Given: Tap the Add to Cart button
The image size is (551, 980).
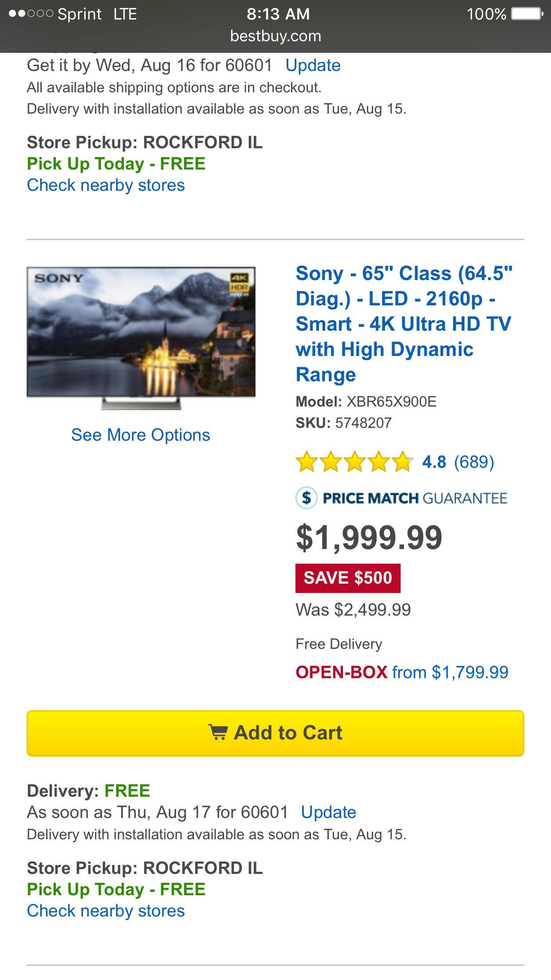Looking at the screenshot, I should 275,733.
